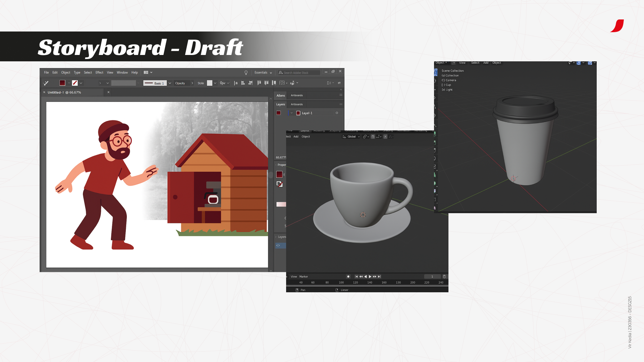644x362 pixels.
Task: Open the control bar options menu icon
Action: pyautogui.click(x=339, y=83)
